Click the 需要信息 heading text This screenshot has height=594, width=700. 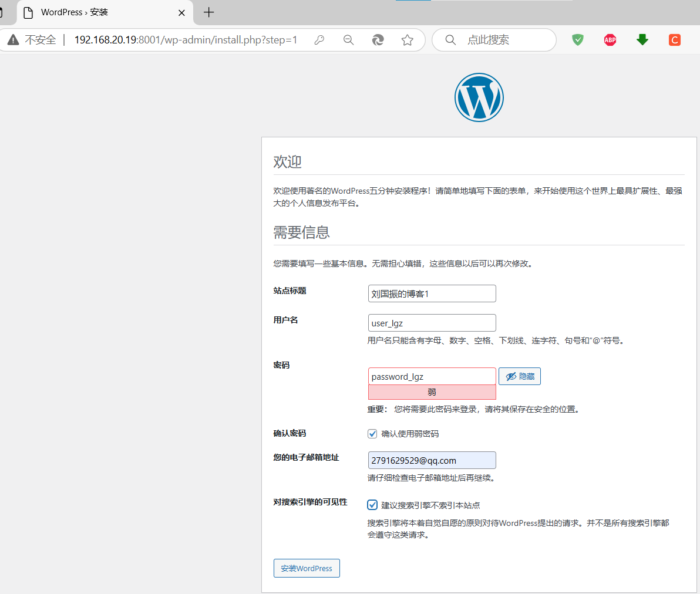point(302,232)
